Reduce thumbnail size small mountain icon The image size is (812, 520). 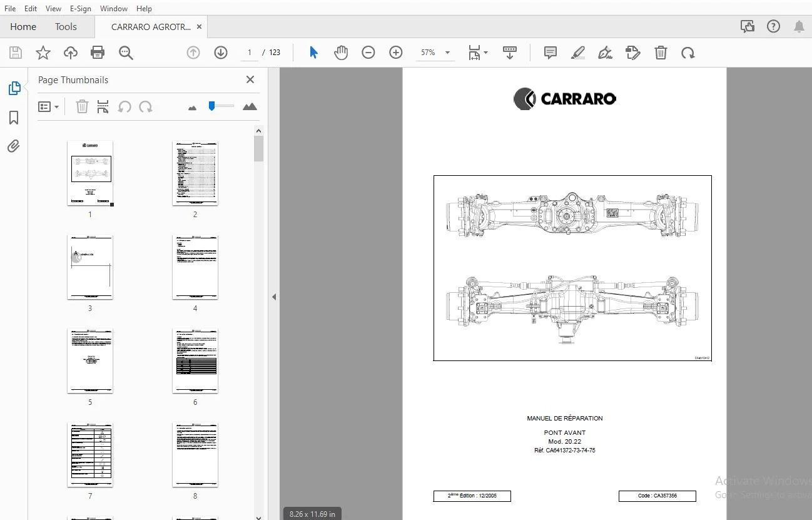(x=192, y=108)
